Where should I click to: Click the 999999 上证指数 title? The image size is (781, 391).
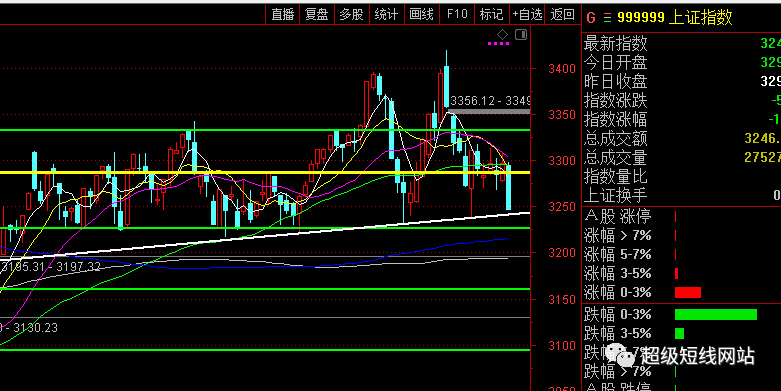pyautogui.click(x=675, y=18)
